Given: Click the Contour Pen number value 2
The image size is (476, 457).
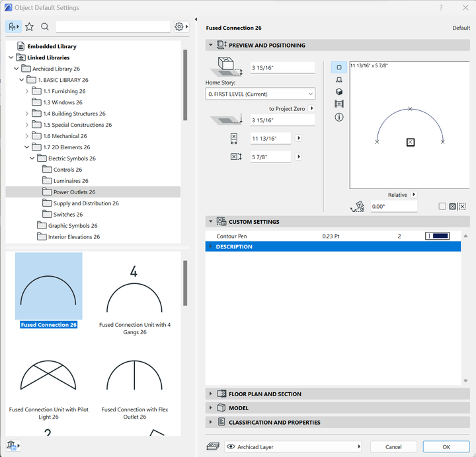Looking at the screenshot, I should [x=399, y=236].
